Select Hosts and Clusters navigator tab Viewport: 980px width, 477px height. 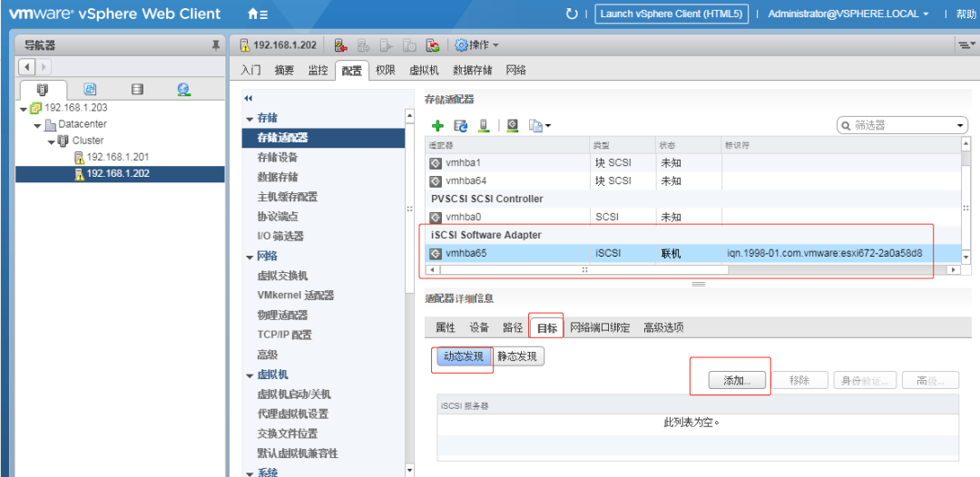(43, 89)
